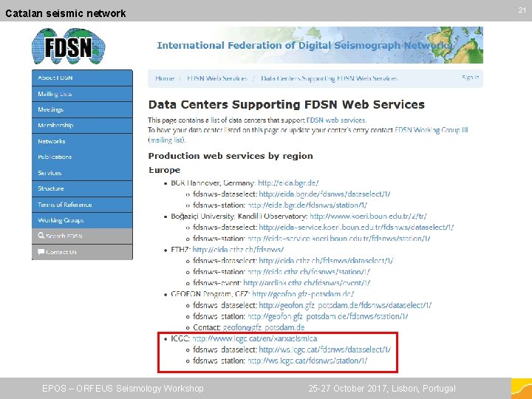Click the Production web services by region heading
Viewport: 532px width, 399px height.
[231, 156]
